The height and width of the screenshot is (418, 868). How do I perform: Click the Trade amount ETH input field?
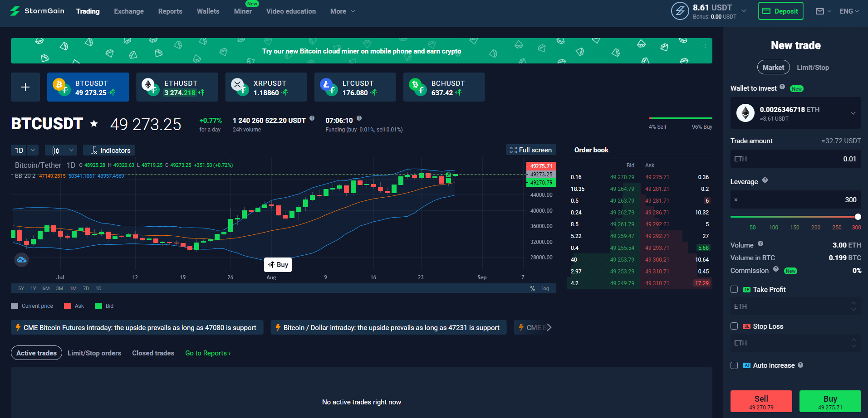click(x=796, y=159)
